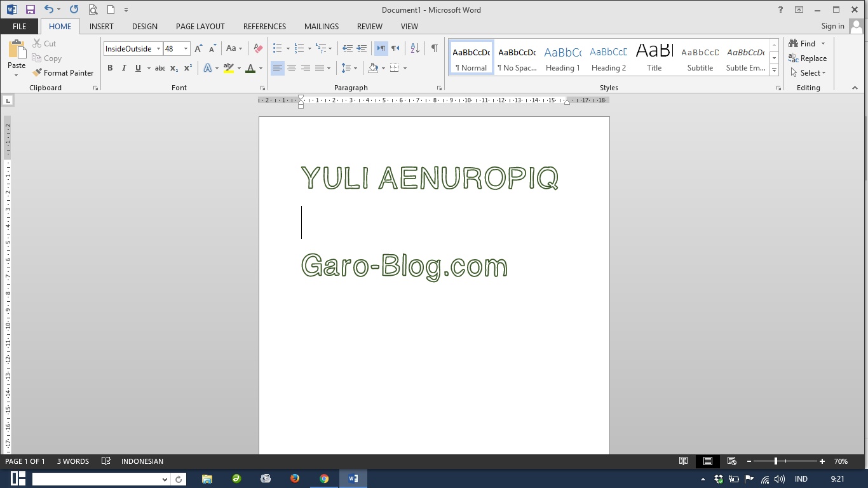Select the Sort tool
This screenshot has width=868, height=488.
pos(414,48)
